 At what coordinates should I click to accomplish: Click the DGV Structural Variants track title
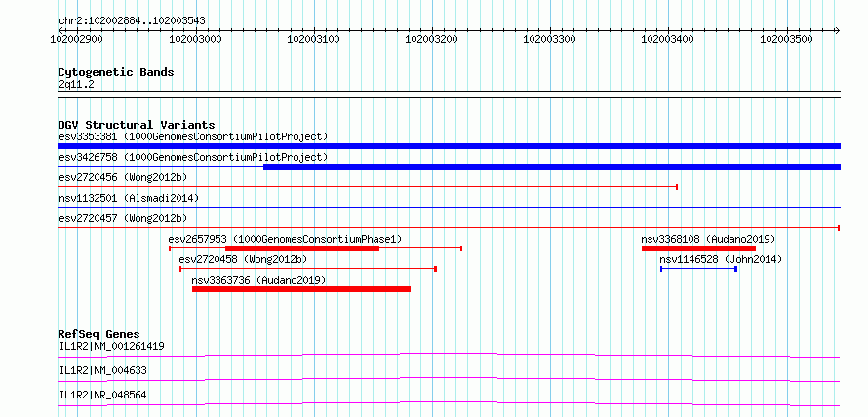pyautogui.click(x=137, y=125)
